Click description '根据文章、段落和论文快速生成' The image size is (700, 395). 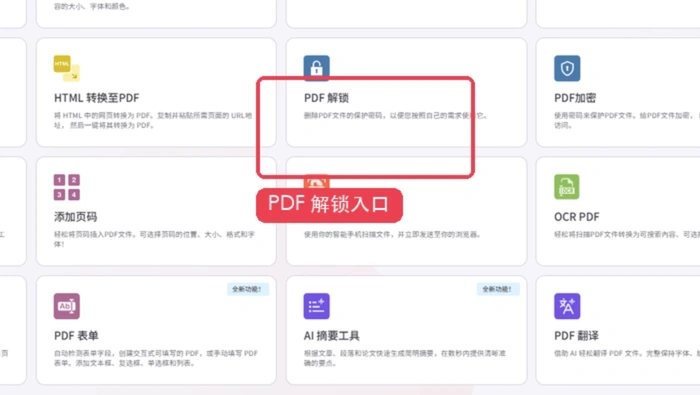click(x=405, y=358)
